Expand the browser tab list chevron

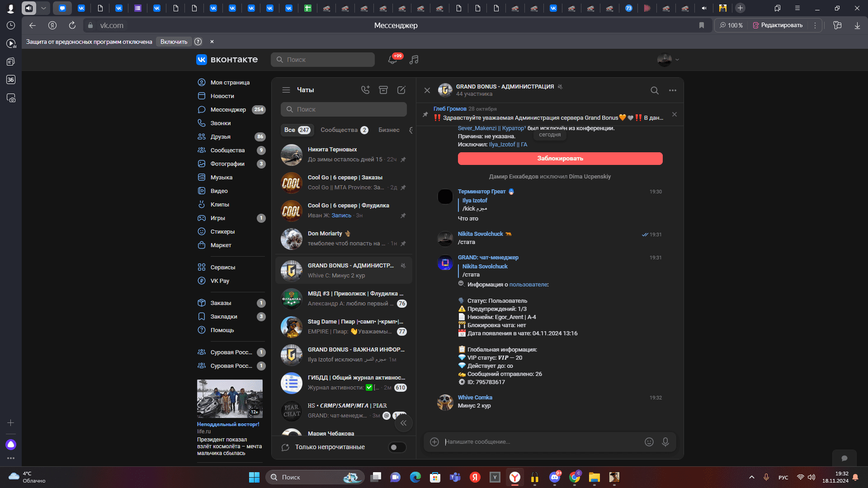(43, 8)
